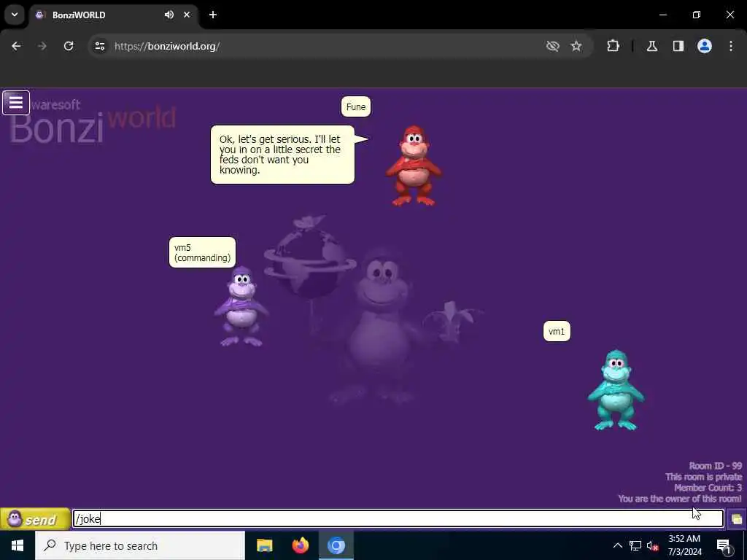
Task: Focus the chat message input field
Action: pos(398,518)
